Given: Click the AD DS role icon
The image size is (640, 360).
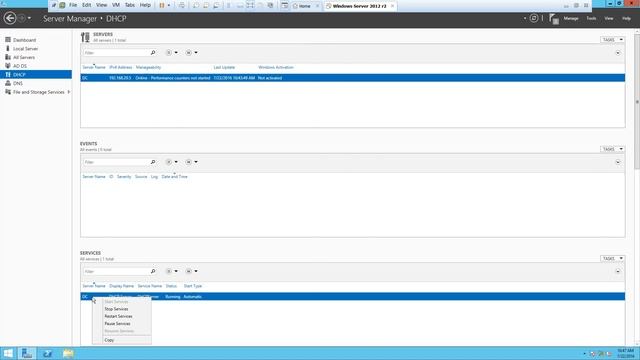Looking at the screenshot, I should [x=8, y=66].
